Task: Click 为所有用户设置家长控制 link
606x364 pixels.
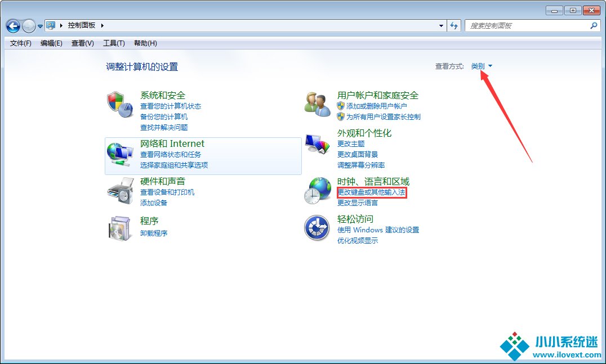Action: [x=384, y=116]
